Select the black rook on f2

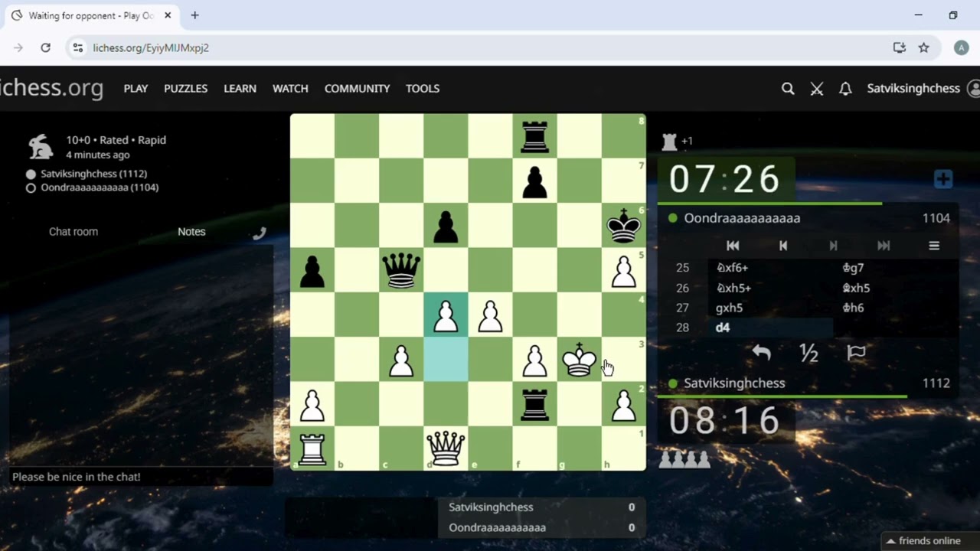534,404
